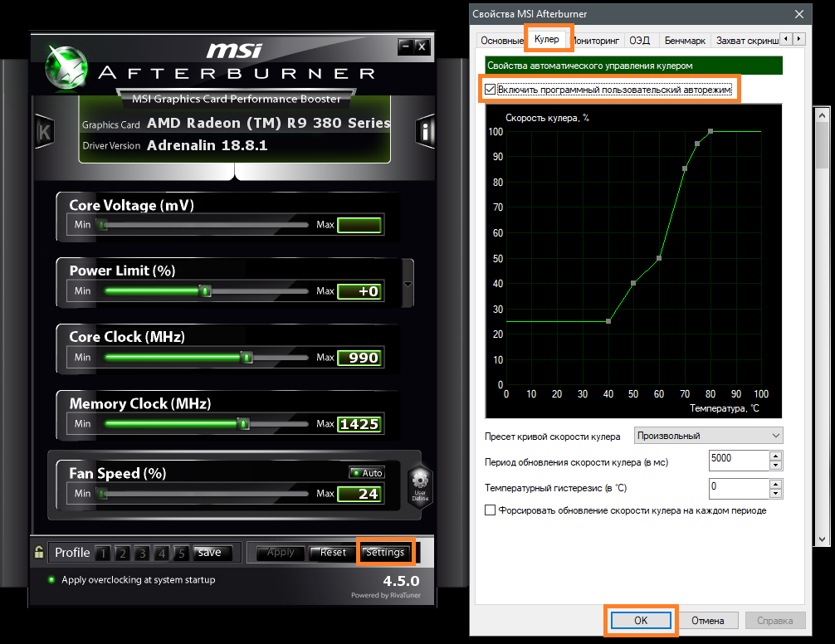Open the Kombustor K side button
The height and width of the screenshot is (644, 835).
[x=45, y=131]
